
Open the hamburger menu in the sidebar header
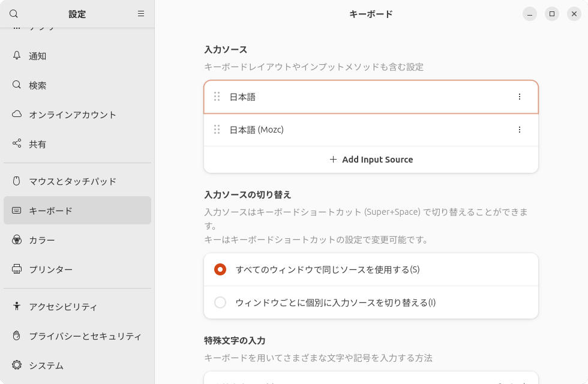coord(141,13)
